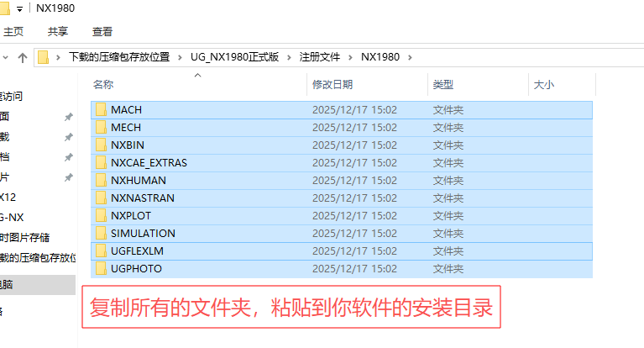This screenshot has width=644, height=348.
Task: Expand chevron after 注册文件 breadcrumb
Action: [350, 58]
